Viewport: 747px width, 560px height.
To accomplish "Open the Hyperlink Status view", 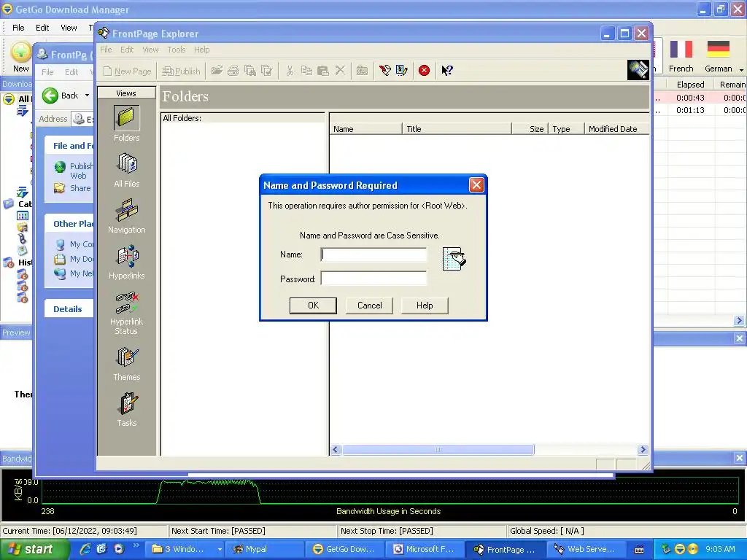I will click(127, 314).
